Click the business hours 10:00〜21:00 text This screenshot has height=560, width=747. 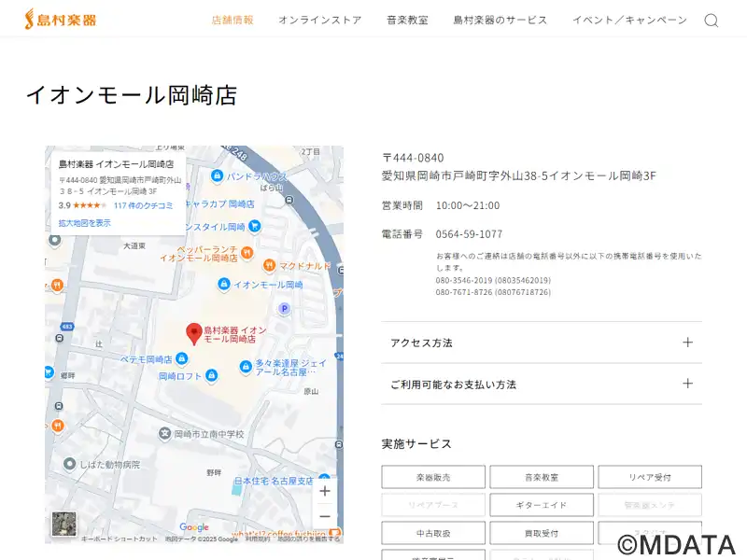468,205
